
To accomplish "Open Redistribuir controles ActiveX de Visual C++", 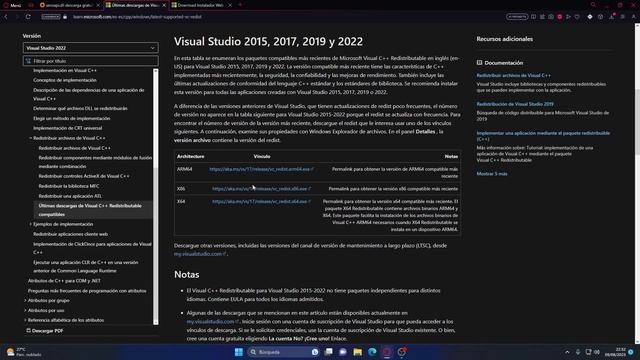I will [x=84, y=176].
